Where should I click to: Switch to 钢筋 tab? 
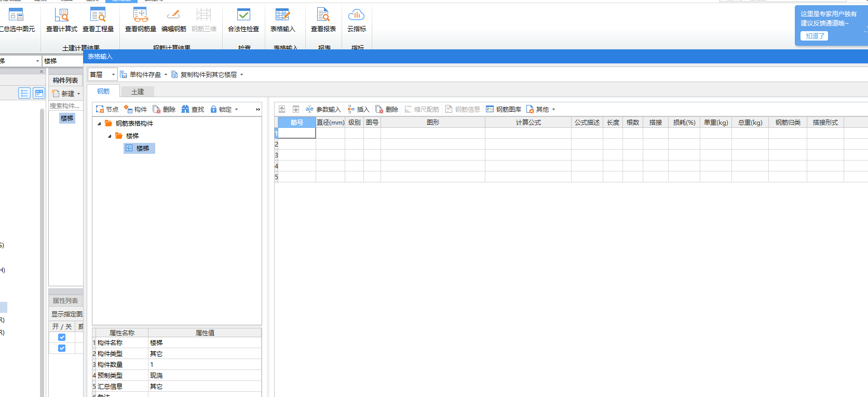coord(103,91)
